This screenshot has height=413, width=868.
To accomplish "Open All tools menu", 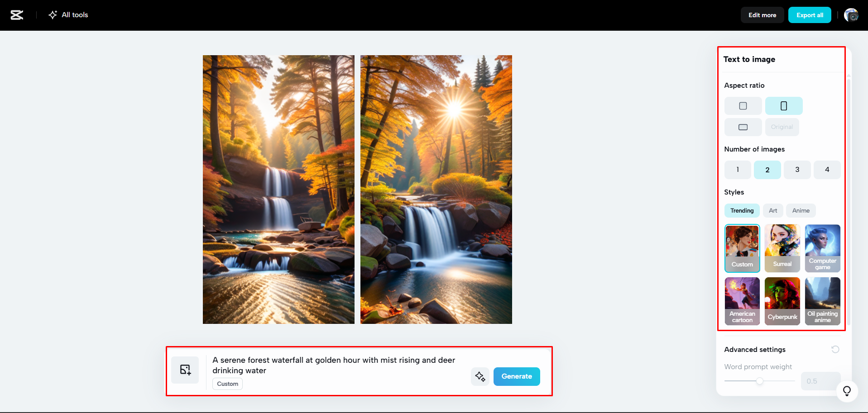I will click(x=68, y=14).
